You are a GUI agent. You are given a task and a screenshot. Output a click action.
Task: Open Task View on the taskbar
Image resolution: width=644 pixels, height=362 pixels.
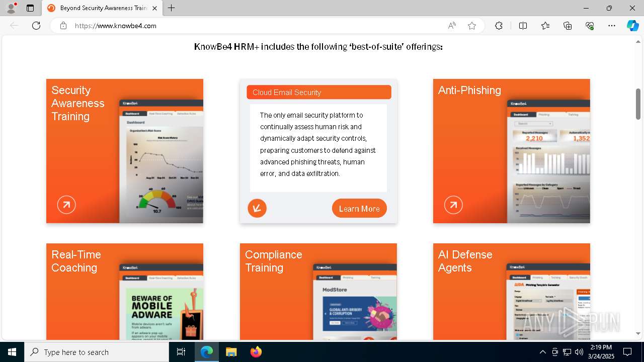click(x=182, y=352)
